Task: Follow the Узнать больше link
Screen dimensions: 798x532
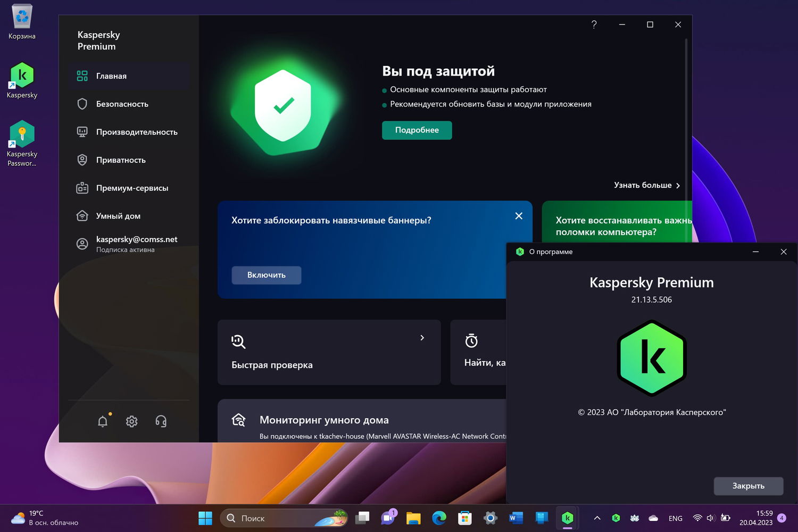Action: (647, 185)
